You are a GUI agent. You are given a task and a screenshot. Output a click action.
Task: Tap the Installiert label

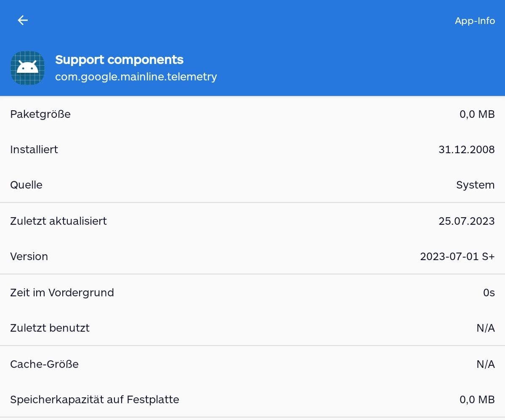(34, 149)
